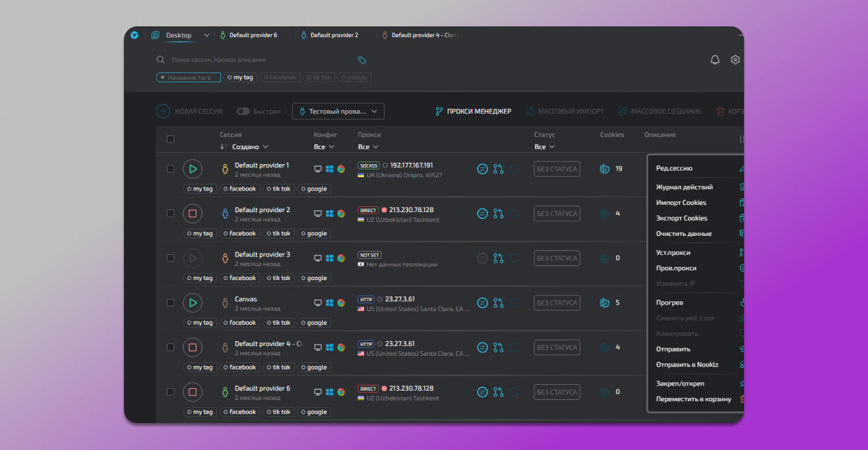Open settings gear icon
The height and width of the screenshot is (450, 868).
pos(735,60)
